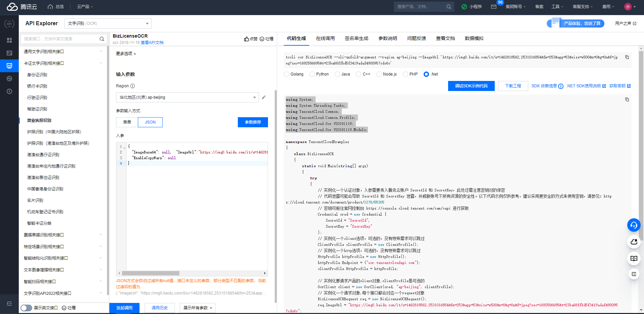Screen dimensions: 644x314
Task: Copy the tccli command with copy icon
Action: click(x=627, y=57)
